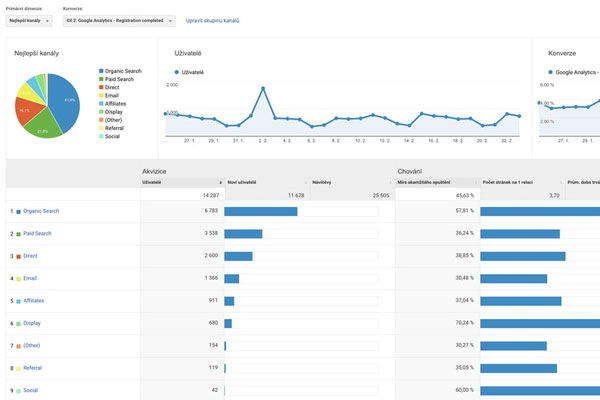The image size is (600, 400).
Task: Click the yellow Email color icon in table
Action: (17, 278)
